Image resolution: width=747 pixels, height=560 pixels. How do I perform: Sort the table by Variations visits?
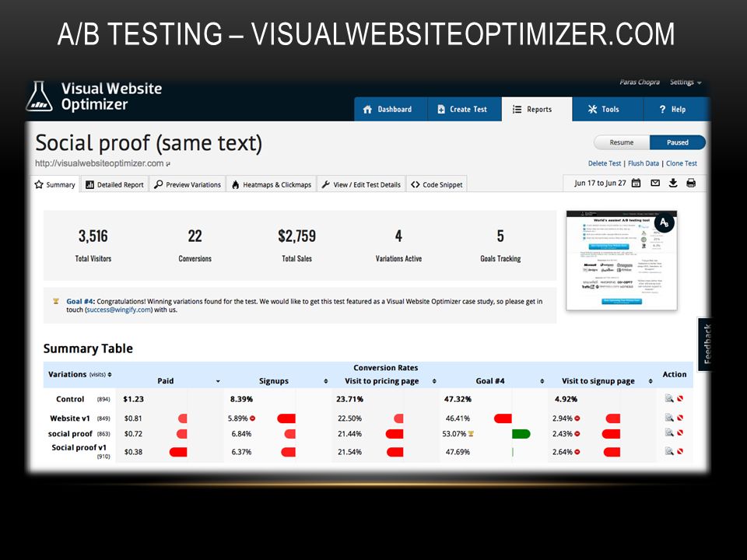[110, 375]
